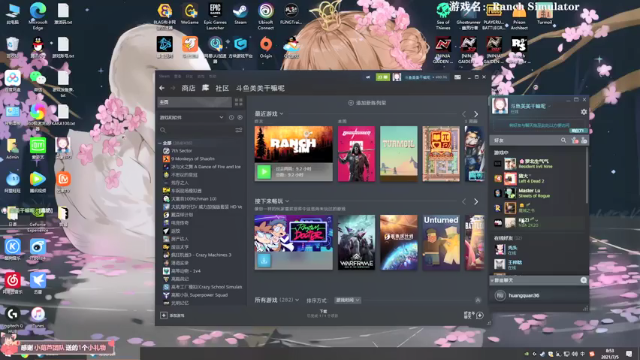Open the profile tab 斗鱼美美干嘛呢
640x360 pixels.
pyautogui.click(x=260, y=88)
